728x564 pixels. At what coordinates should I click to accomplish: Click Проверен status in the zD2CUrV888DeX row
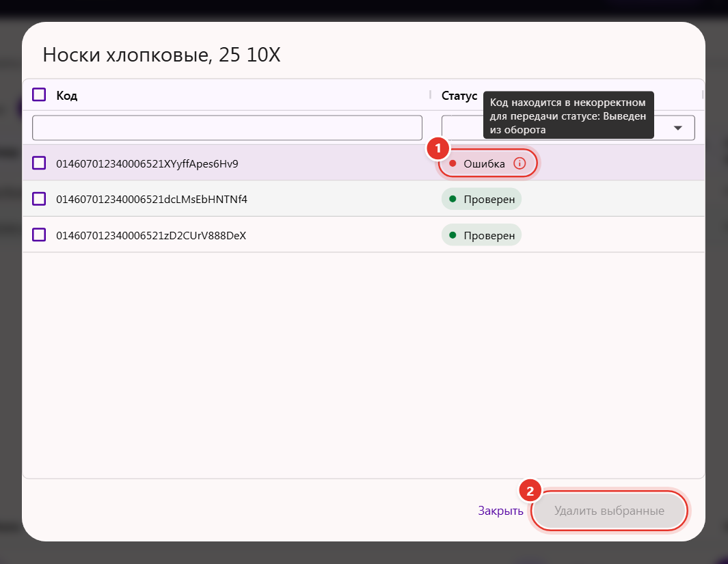pyautogui.click(x=481, y=235)
